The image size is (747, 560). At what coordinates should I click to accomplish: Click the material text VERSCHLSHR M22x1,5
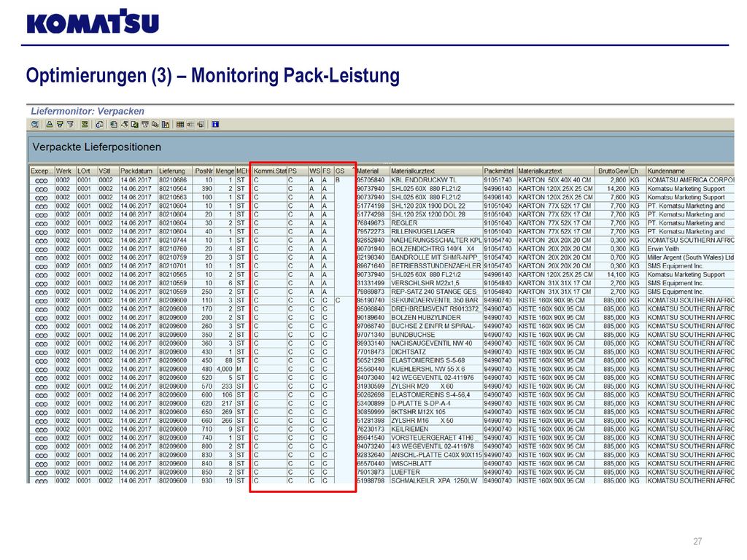(x=425, y=284)
